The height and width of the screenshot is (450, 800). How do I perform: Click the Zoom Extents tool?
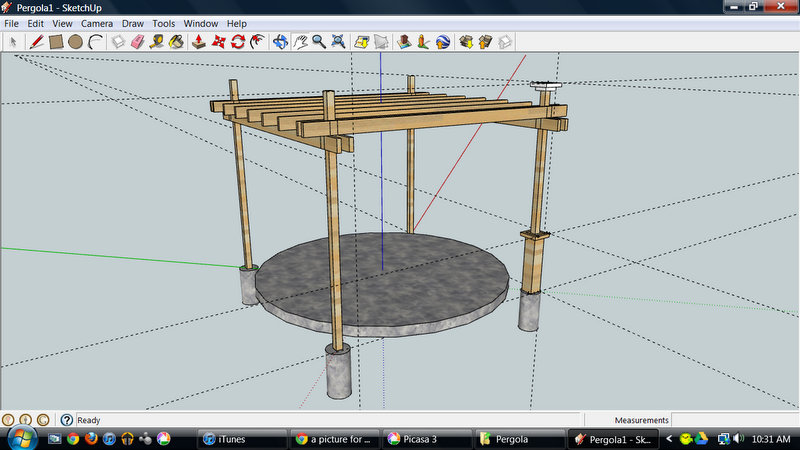click(339, 42)
